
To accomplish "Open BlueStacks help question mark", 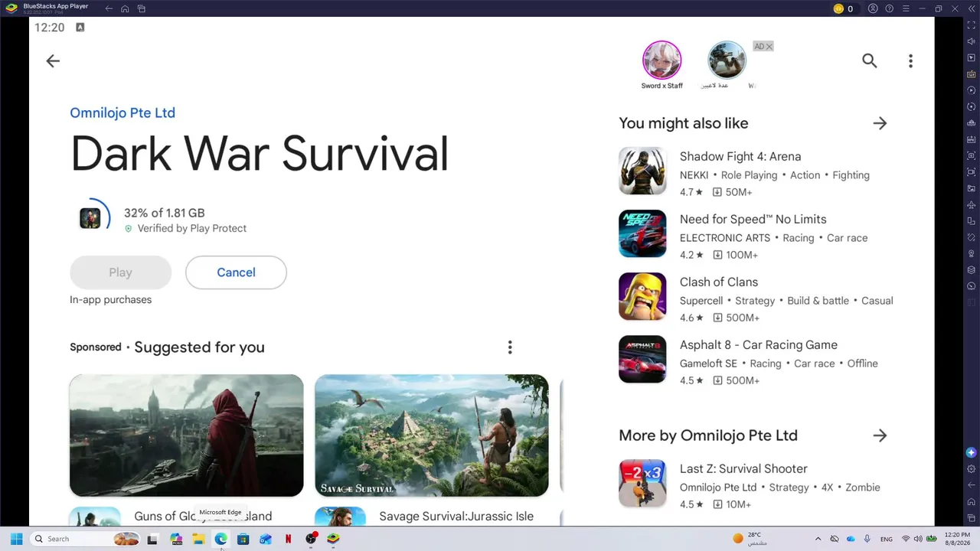I will [x=889, y=8].
